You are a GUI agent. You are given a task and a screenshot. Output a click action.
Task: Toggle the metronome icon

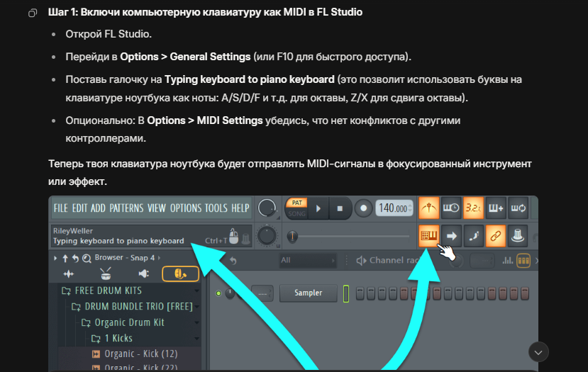pyautogui.click(x=428, y=208)
